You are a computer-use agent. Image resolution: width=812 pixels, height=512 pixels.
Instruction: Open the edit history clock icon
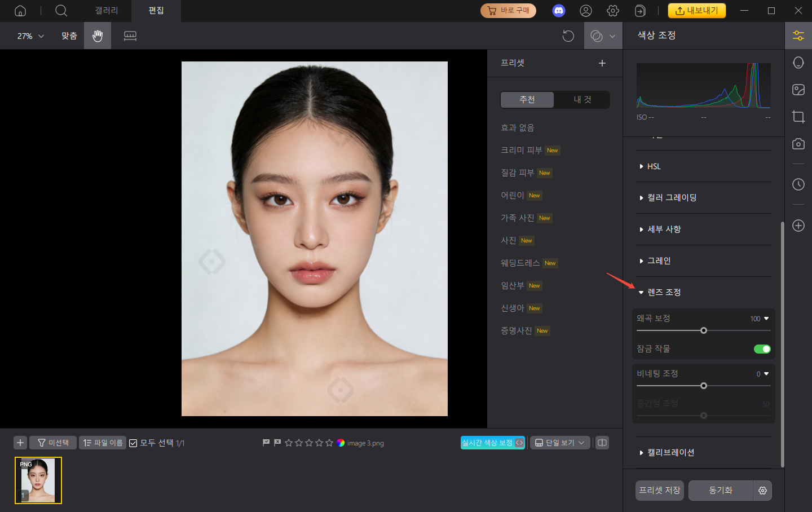[x=798, y=184]
